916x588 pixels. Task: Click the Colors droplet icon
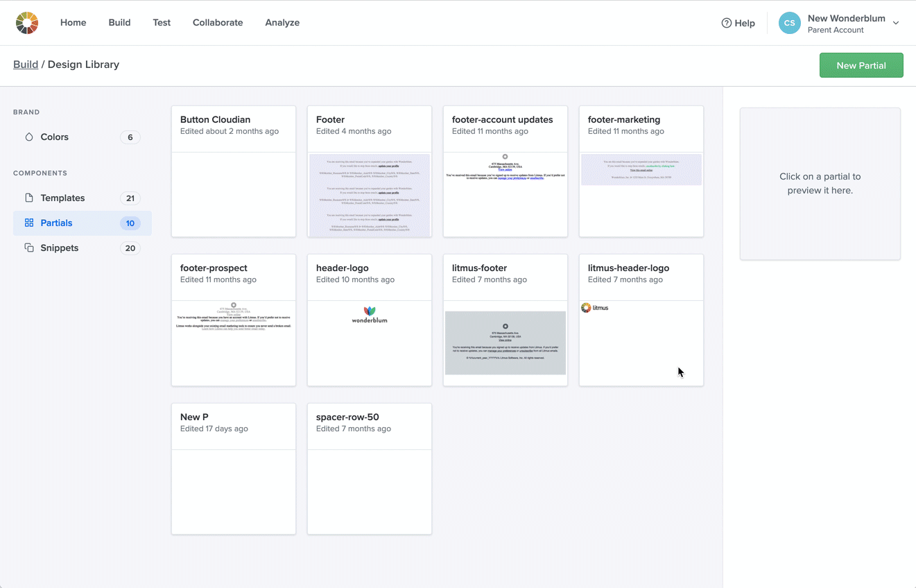click(x=29, y=137)
